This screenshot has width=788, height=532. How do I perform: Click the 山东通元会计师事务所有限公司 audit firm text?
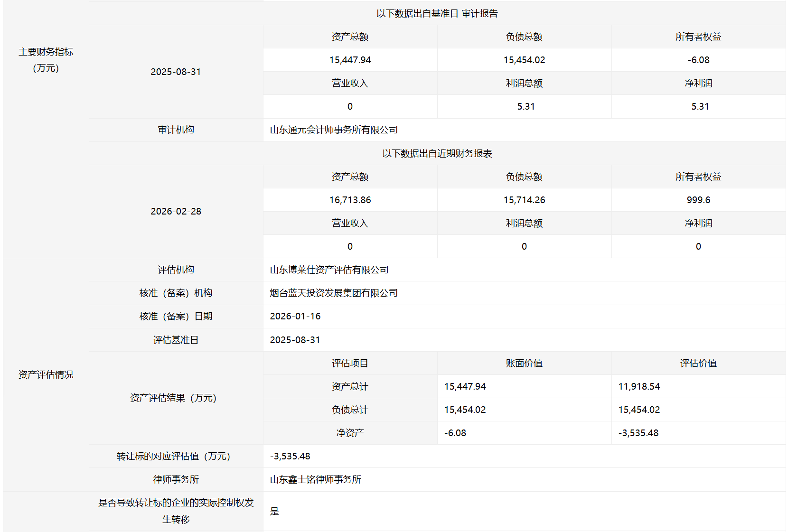coord(334,130)
